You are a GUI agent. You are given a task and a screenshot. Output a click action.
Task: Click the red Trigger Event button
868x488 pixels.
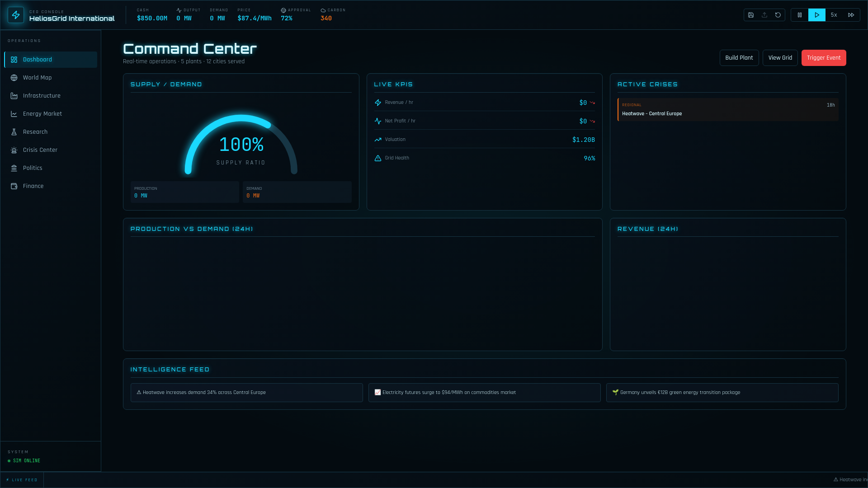pyautogui.click(x=824, y=58)
